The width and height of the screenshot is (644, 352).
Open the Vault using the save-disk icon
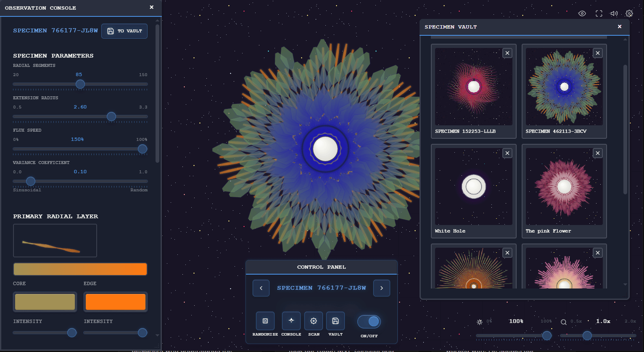coord(335,321)
